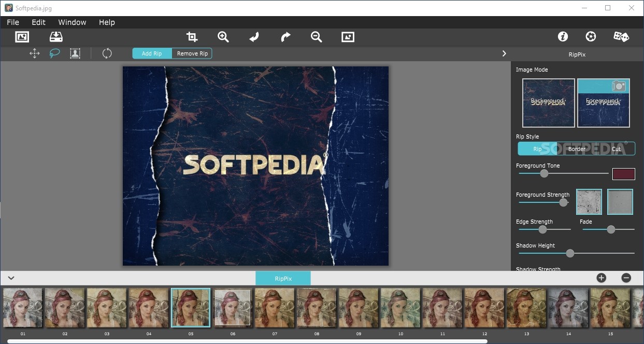The image size is (644, 344).
Task: Select preset thumbnail 13
Action: click(x=526, y=308)
